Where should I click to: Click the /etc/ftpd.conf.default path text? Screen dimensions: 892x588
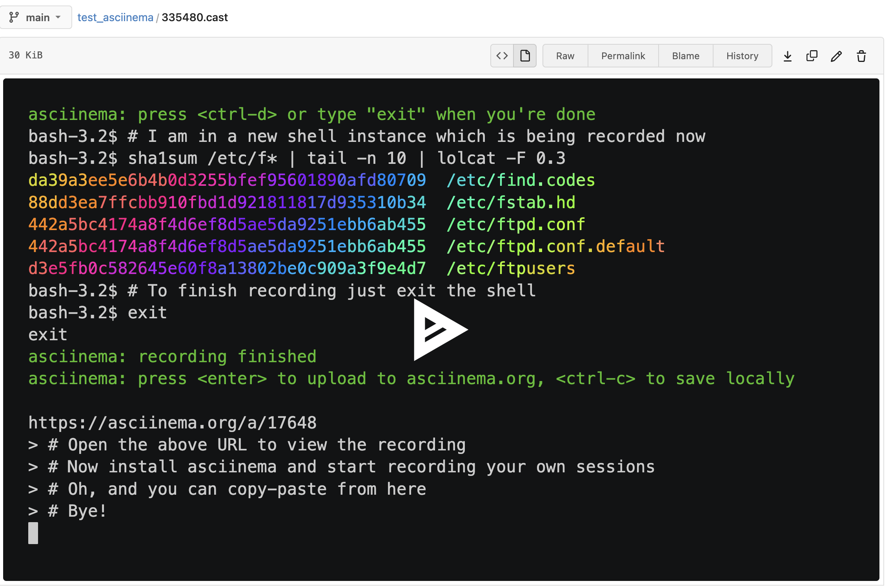pyautogui.click(x=555, y=247)
